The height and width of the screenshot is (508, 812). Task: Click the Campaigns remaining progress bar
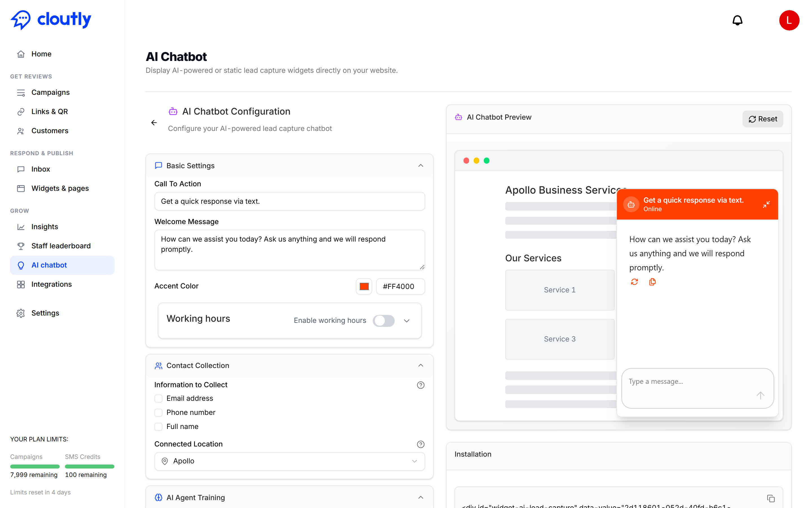(35, 466)
